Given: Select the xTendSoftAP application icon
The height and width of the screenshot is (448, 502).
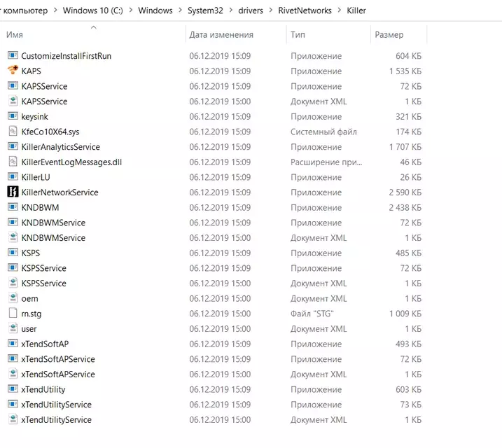Looking at the screenshot, I should (13, 344).
